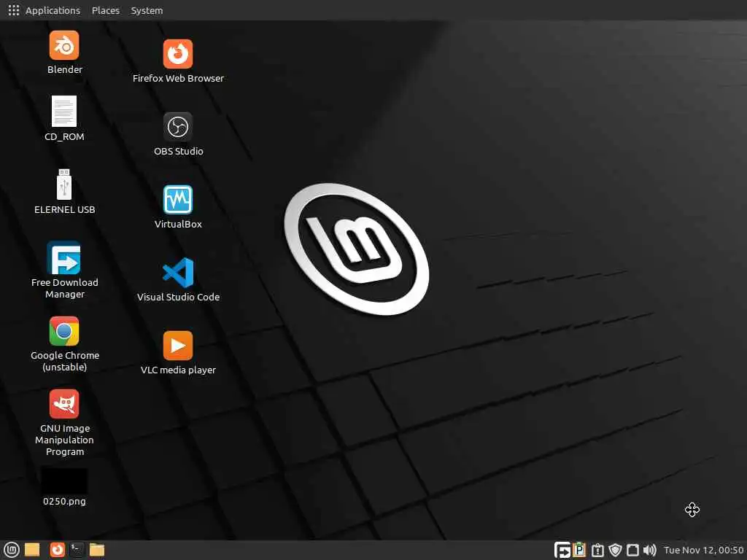
Task: Open the System menu
Action: [x=147, y=10]
